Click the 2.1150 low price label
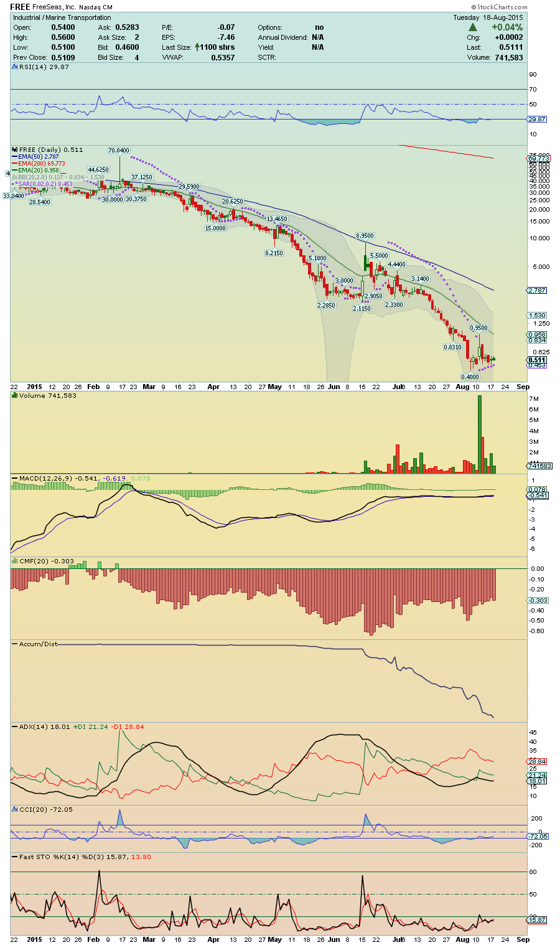Screen dimensions: 560x945 tap(362, 309)
